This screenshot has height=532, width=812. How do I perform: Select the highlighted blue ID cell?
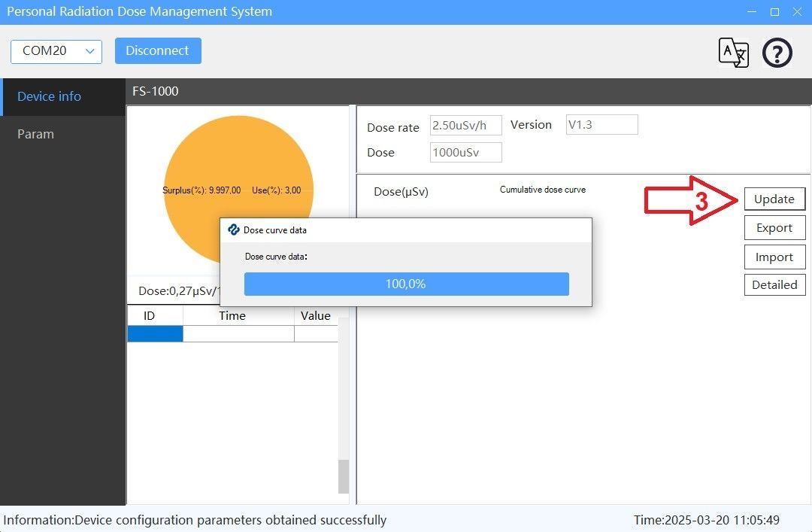click(x=155, y=333)
